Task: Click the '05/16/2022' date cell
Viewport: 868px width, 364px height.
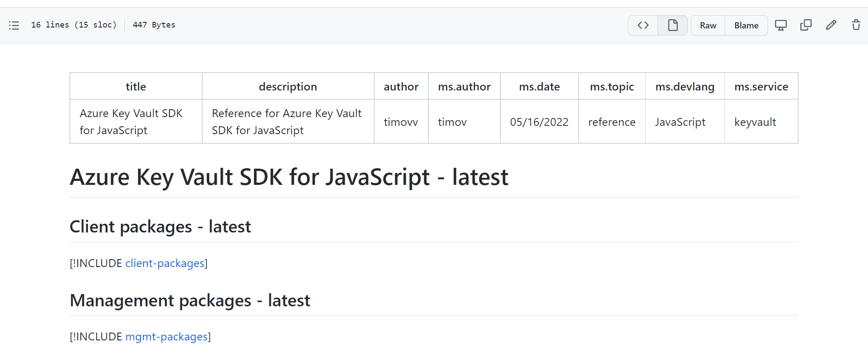Action: click(x=539, y=122)
